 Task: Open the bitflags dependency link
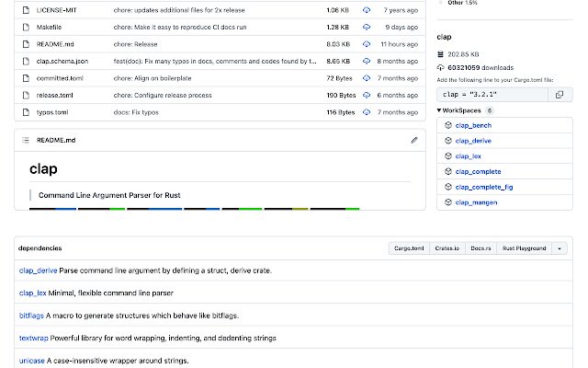(x=31, y=316)
